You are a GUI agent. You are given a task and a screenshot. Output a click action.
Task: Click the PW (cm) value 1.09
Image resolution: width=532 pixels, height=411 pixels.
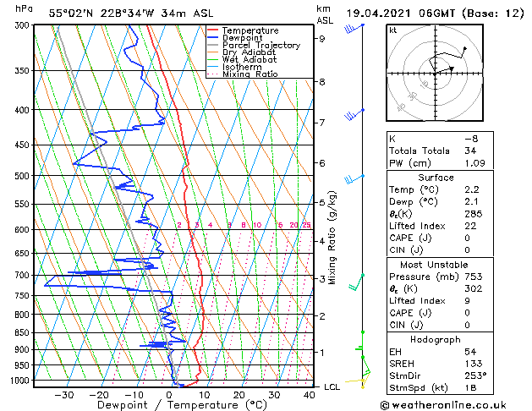point(474,163)
